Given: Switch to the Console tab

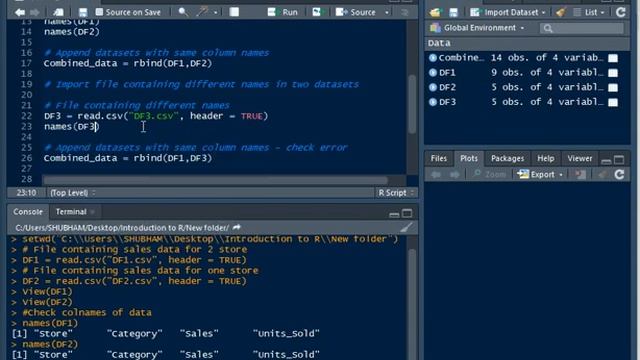Looking at the screenshot, I should click(28, 212).
